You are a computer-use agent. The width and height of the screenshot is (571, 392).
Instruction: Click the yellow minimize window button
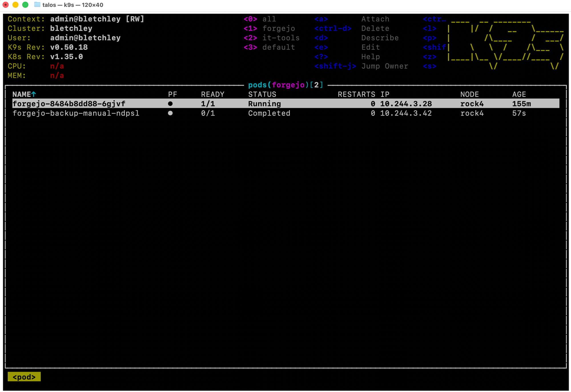pyautogui.click(x=15, y=5)
